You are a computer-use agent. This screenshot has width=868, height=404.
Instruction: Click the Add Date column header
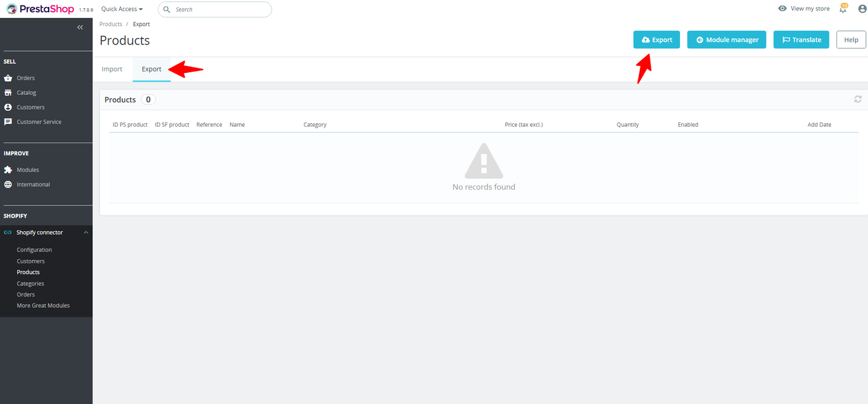tap(819, 125)
